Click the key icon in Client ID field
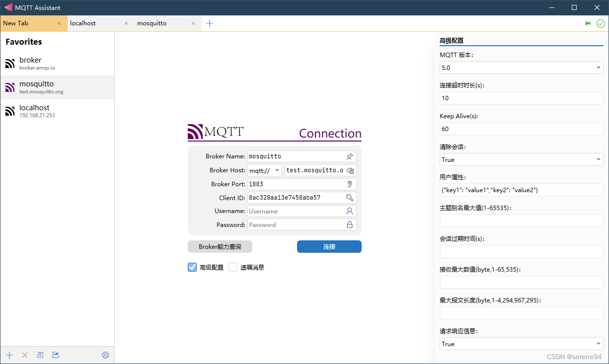 point(350,198)
